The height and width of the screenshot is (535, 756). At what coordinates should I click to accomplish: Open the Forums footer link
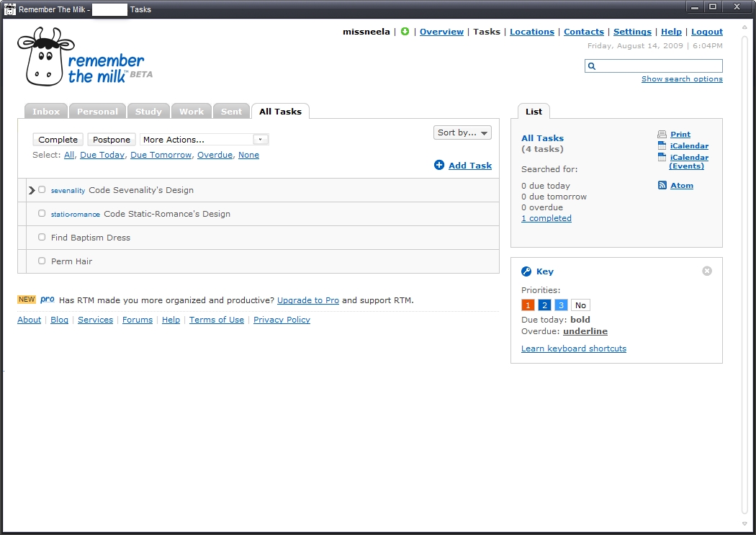click(138, 320)
